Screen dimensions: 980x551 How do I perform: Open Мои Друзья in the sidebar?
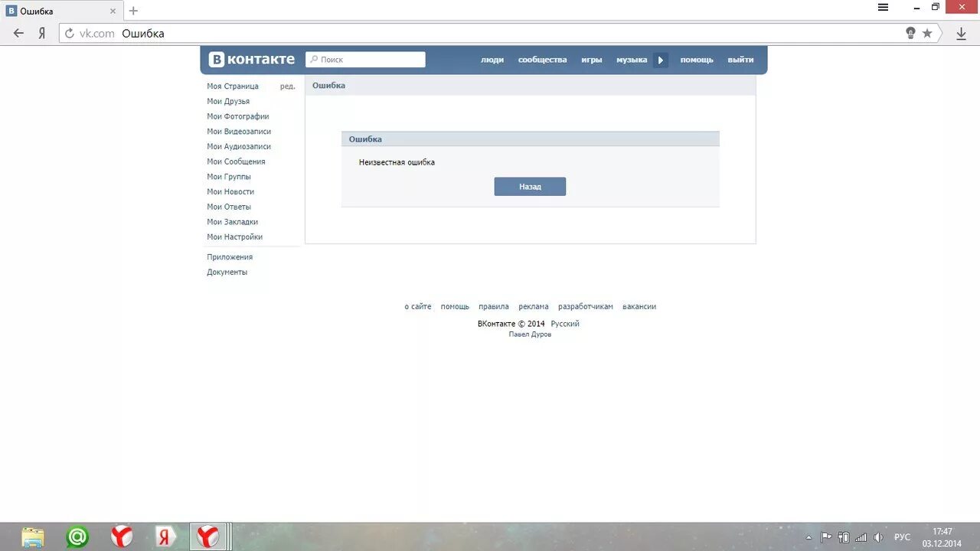(228, 101)
